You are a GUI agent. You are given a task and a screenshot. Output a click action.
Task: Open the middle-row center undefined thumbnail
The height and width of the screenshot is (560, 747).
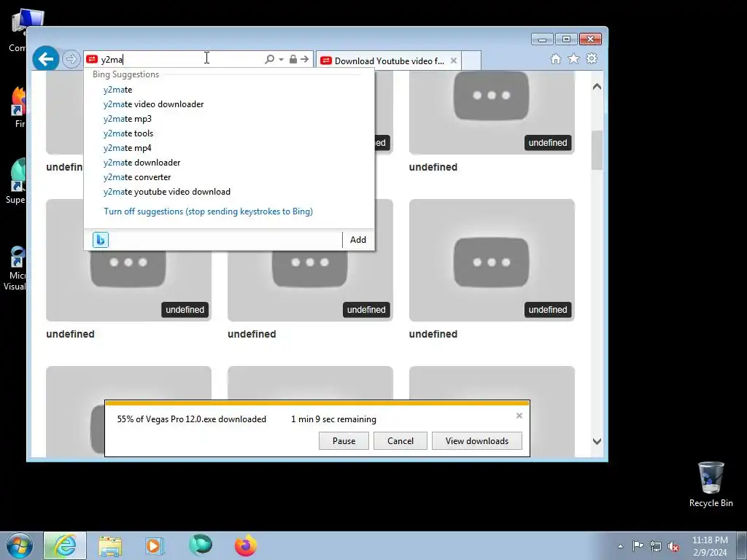[310, 286]
